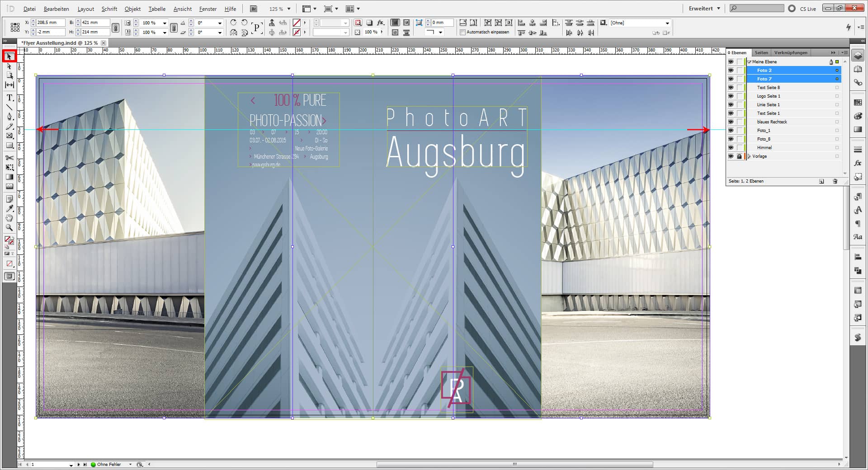Switch to the Seiten panel tab
This screenshot has width=868, height=470.
[x=761, y=52]
